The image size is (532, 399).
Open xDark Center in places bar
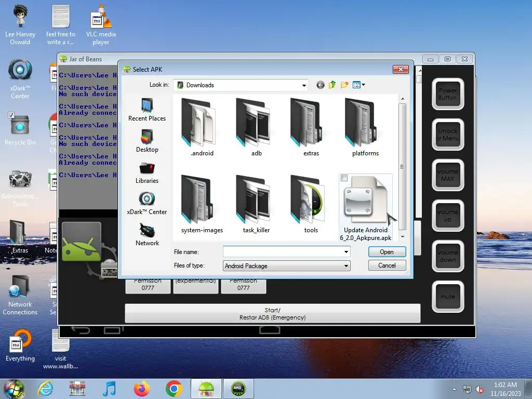[147, 204]
